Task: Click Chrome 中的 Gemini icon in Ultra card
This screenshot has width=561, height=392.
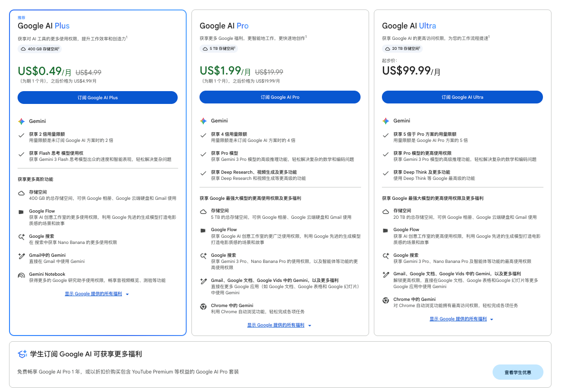Action: point(386,300)
